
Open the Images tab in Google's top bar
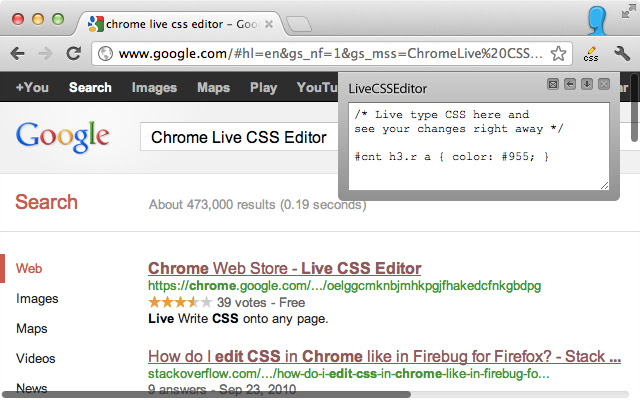(x=154, y=87)
